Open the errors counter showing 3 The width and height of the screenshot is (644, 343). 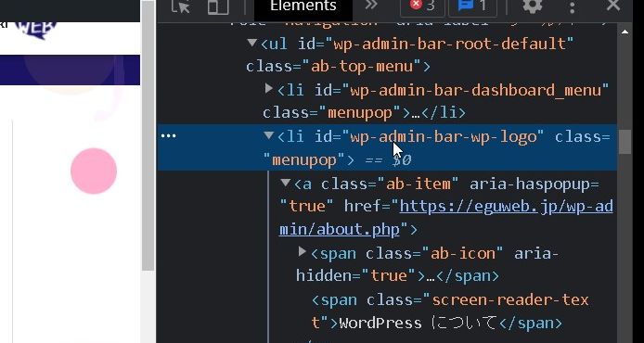[x=422, y=6]
